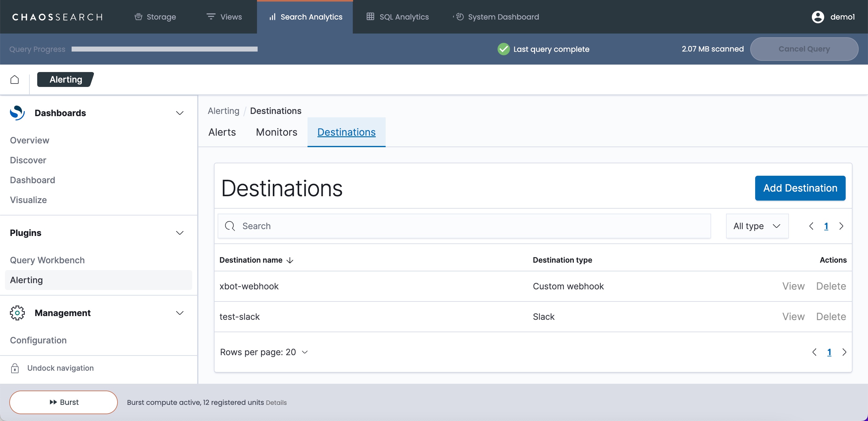This screenshot has height=421, width=868.
Task: Collapse the Dashboards section chevron
Action: coord(179,113)
